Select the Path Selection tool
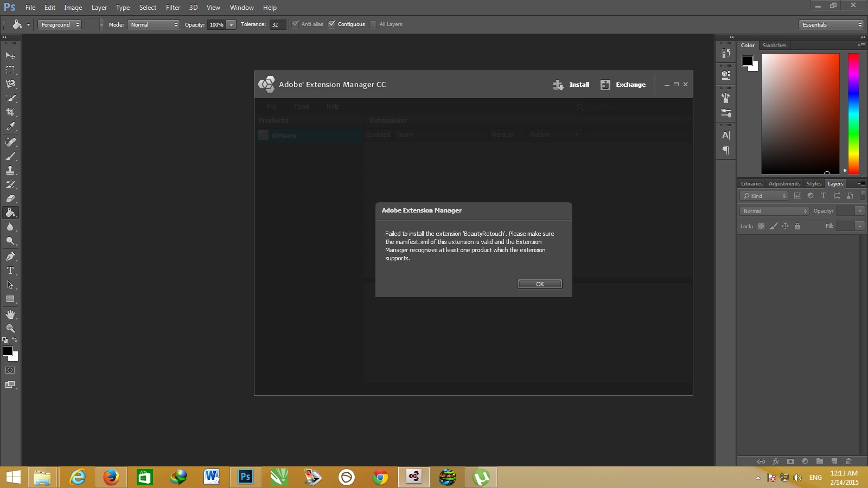The height and width of the screenshot is (488, 868). [x=10, y=285]
